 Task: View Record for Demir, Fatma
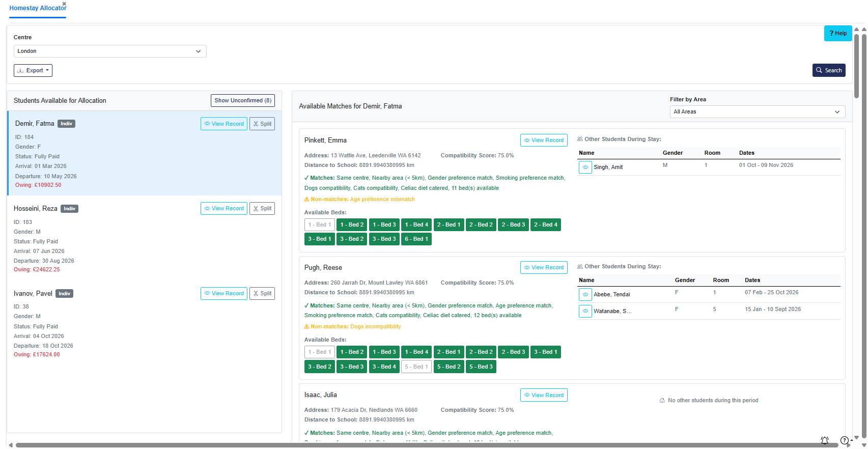tap(224, 124)
